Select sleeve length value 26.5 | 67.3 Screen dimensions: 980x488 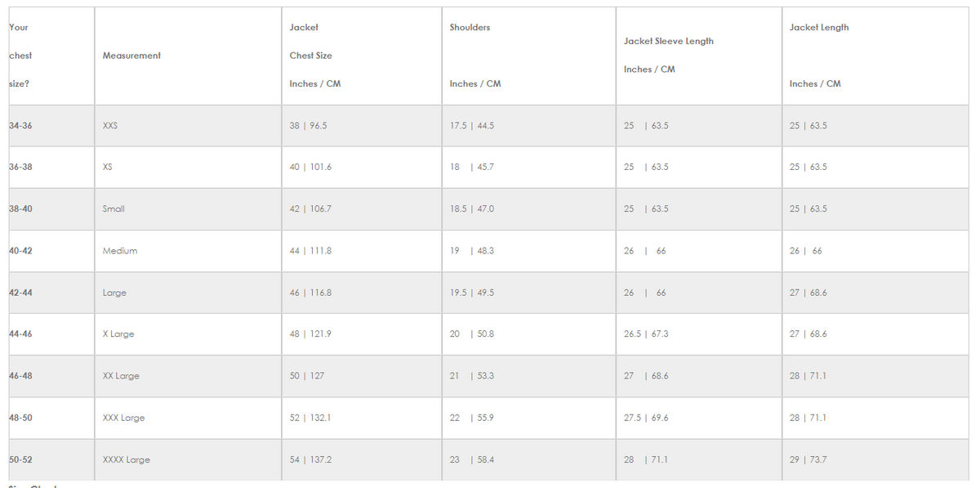645,334
